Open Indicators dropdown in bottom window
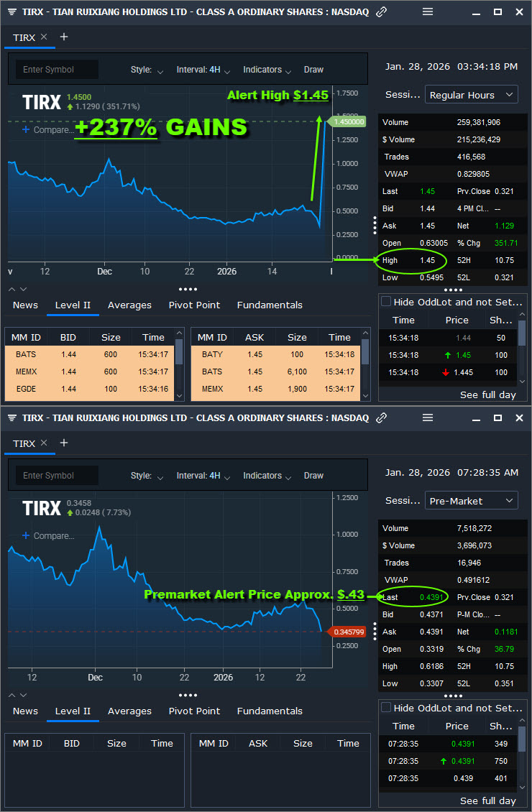532x812 pixels. click(267, 476)
